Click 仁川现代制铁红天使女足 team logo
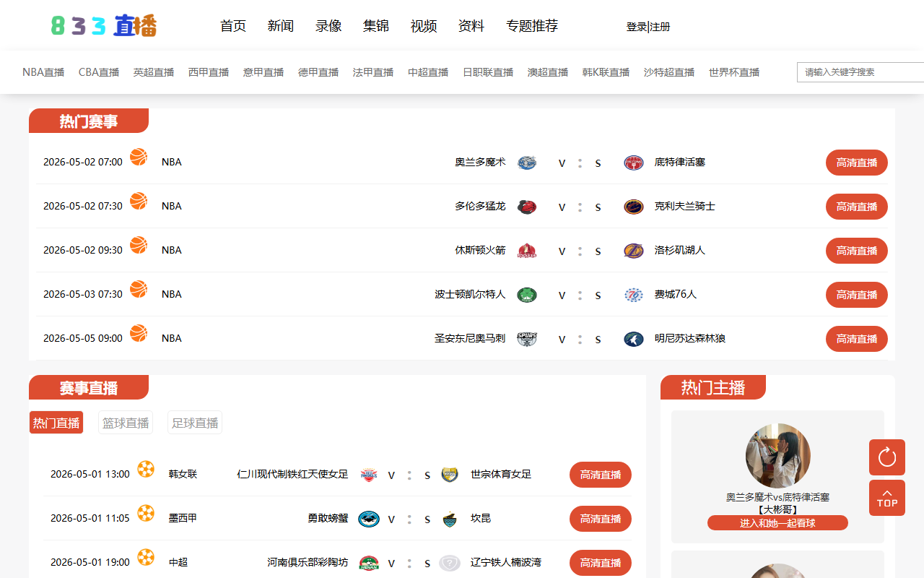The image size is (924, 578). point(369,475)
